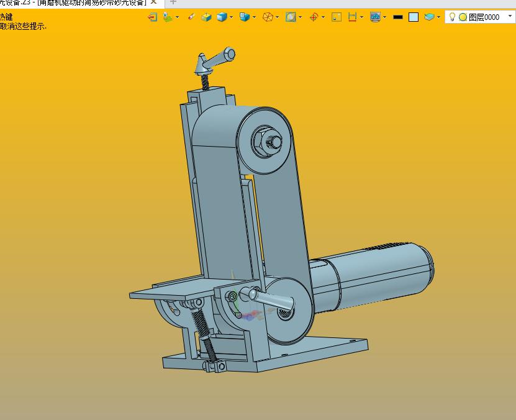Click the monitor display settings icon
Viewport: 516px width, 420px height.
[375, 17]
